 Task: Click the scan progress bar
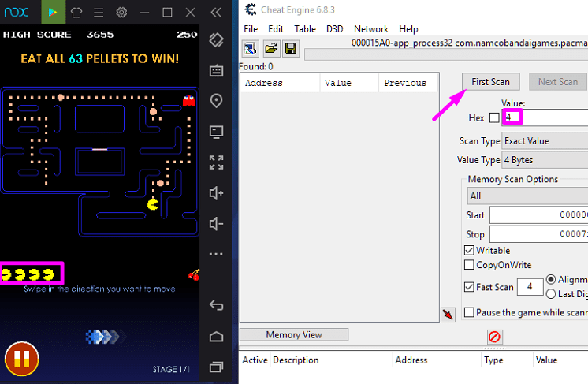click(x=446, y=54)
